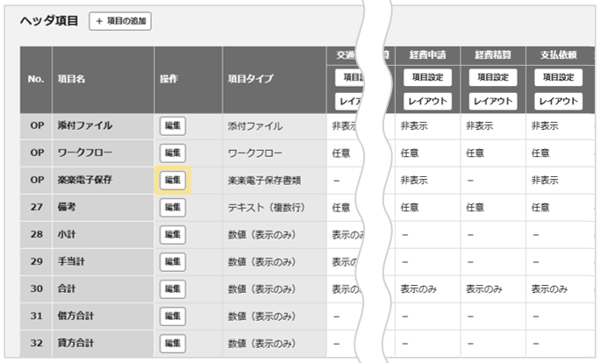Screen dimensions: 600x363
Task: Click 任意 in 備考 row under 経費精算
Action: pyautogui.click(x=475, y=208)
